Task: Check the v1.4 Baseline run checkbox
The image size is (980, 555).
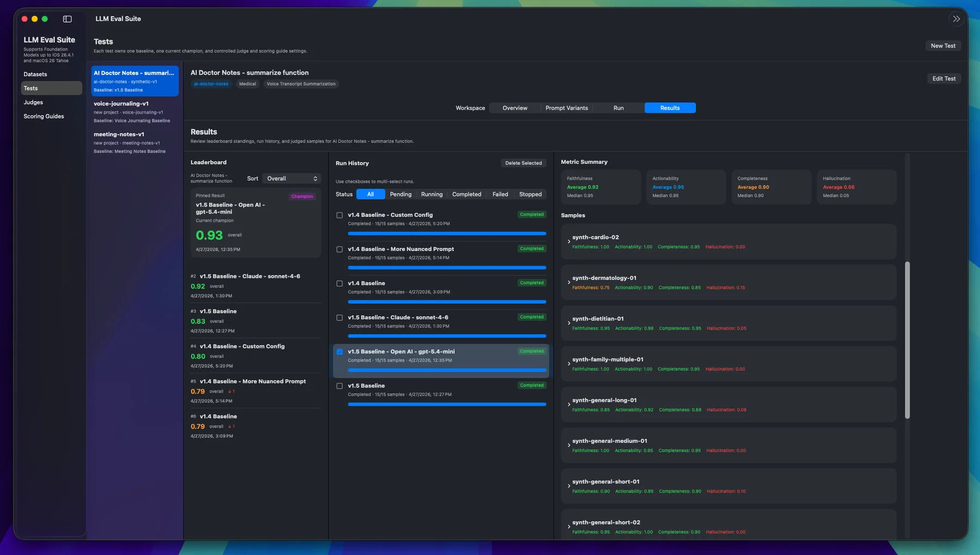Action: click(340, 284)
